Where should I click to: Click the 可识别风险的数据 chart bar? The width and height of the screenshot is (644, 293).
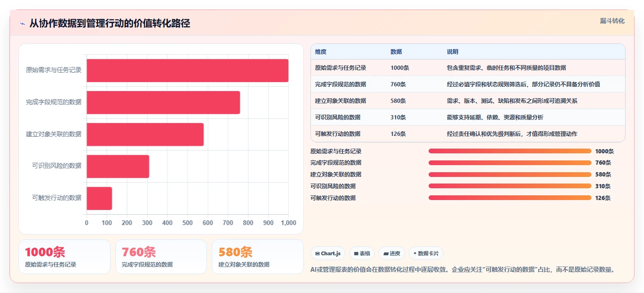pyautogui.click(x=118, y=167)
